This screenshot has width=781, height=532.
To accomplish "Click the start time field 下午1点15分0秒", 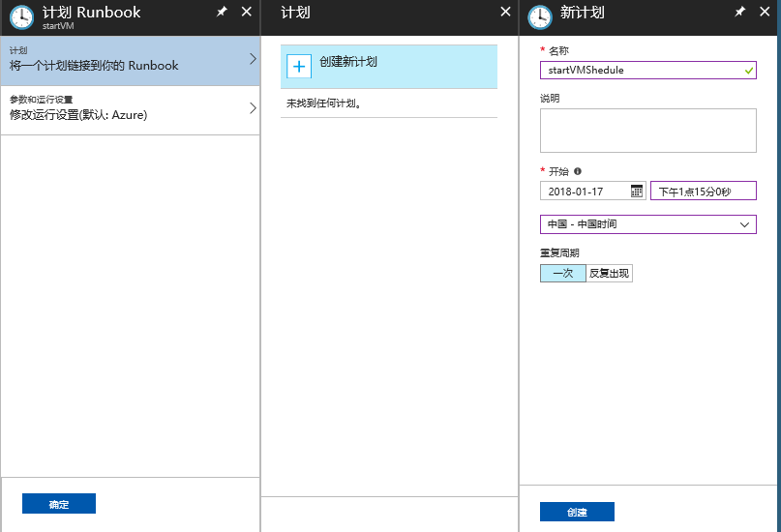I will 703,192.
